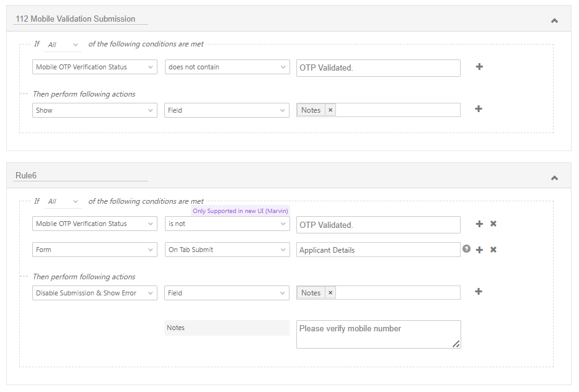
Task: Add action beside Disable Submission row
Action: tap(479, 292)
